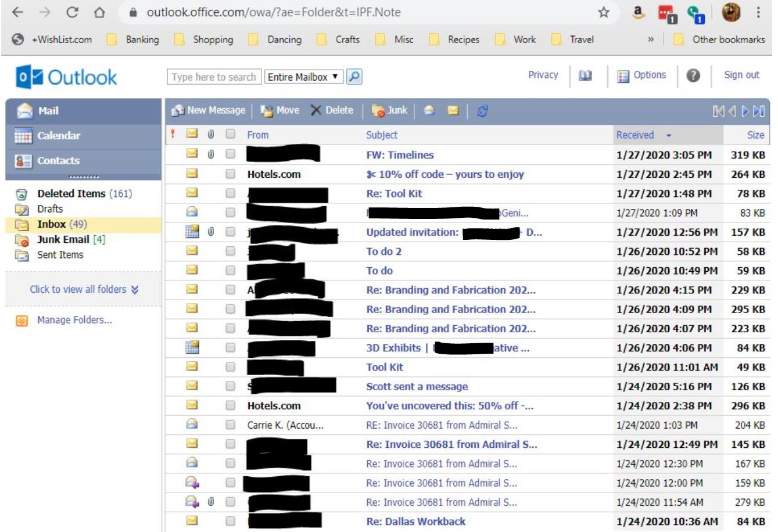
Task: Click the envelope icon on the Hotels.com 10% off row
Action: 192,174
